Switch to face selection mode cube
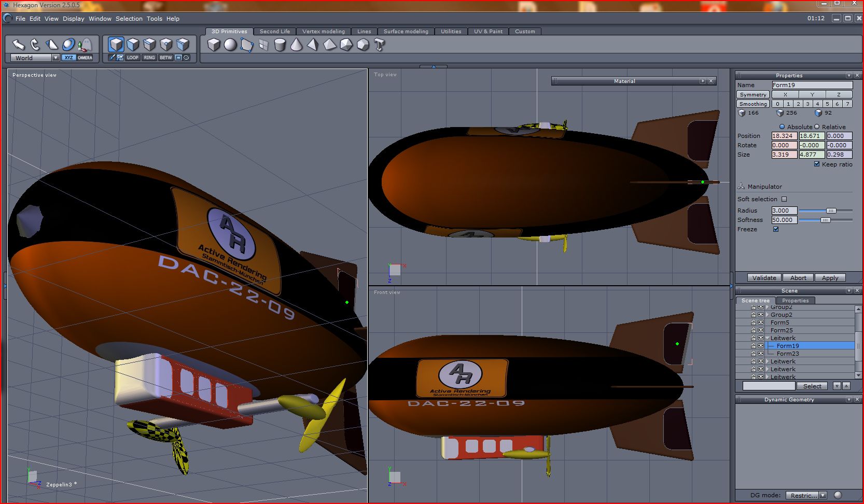864x504 pixels. (x=133, y=45)
